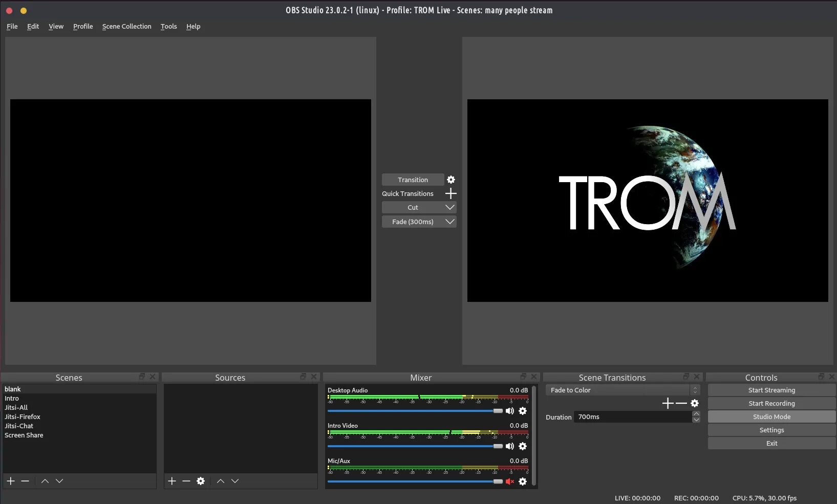Click the Transition button

[413, 180]
